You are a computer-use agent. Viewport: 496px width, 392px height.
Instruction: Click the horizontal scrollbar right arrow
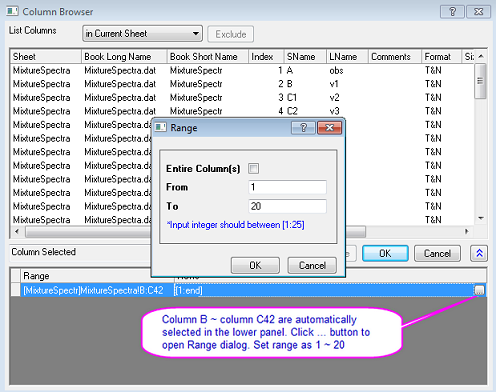467,231
